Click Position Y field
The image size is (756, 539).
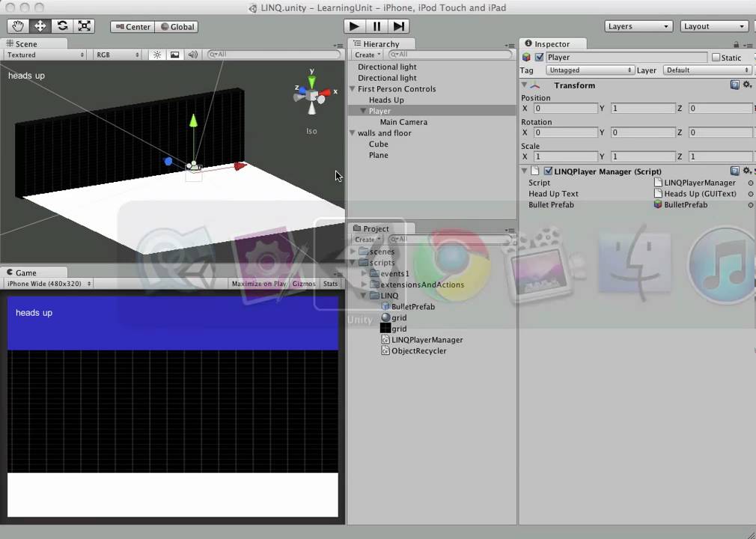point(642,109)
